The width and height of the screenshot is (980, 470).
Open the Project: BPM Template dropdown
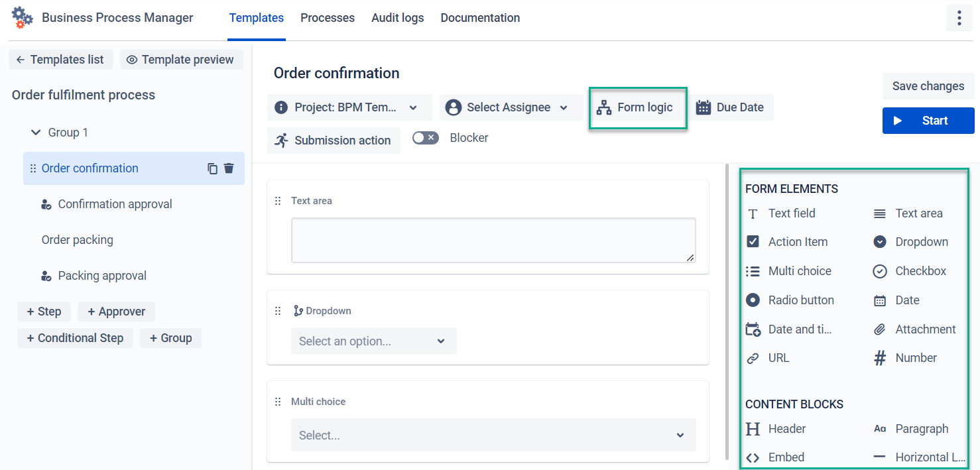(349, 107)
